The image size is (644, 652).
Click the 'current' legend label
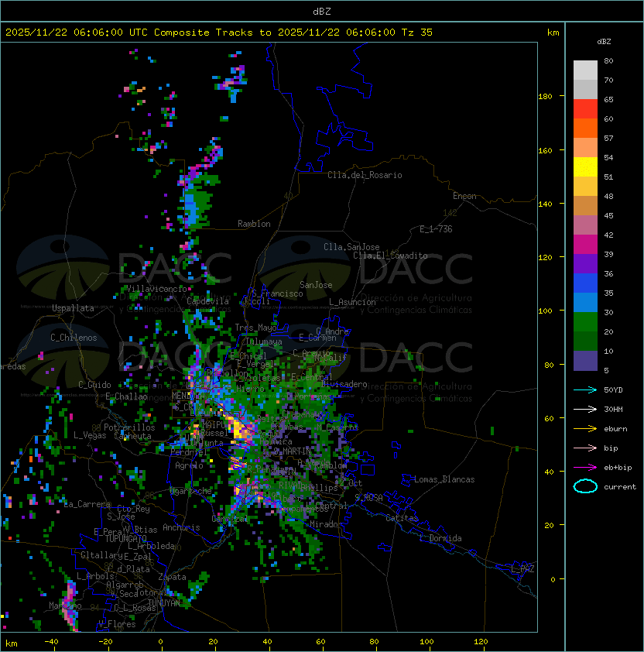pos(620,486)
